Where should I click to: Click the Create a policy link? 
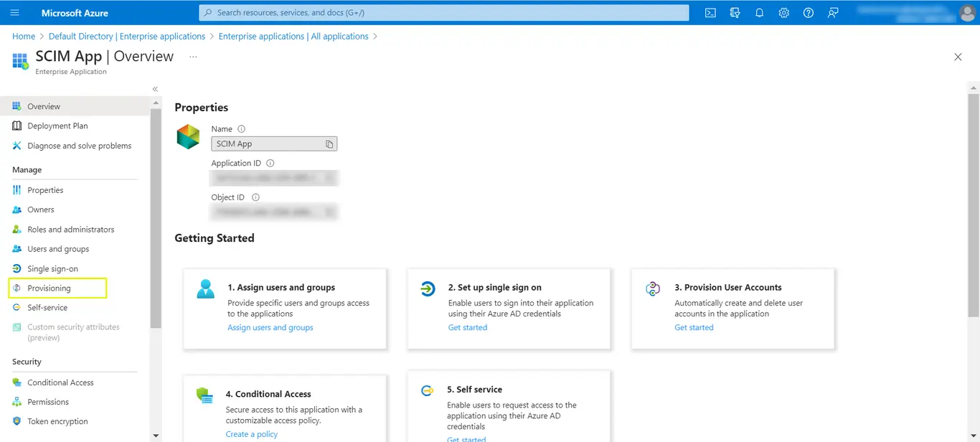pos(252,434)
